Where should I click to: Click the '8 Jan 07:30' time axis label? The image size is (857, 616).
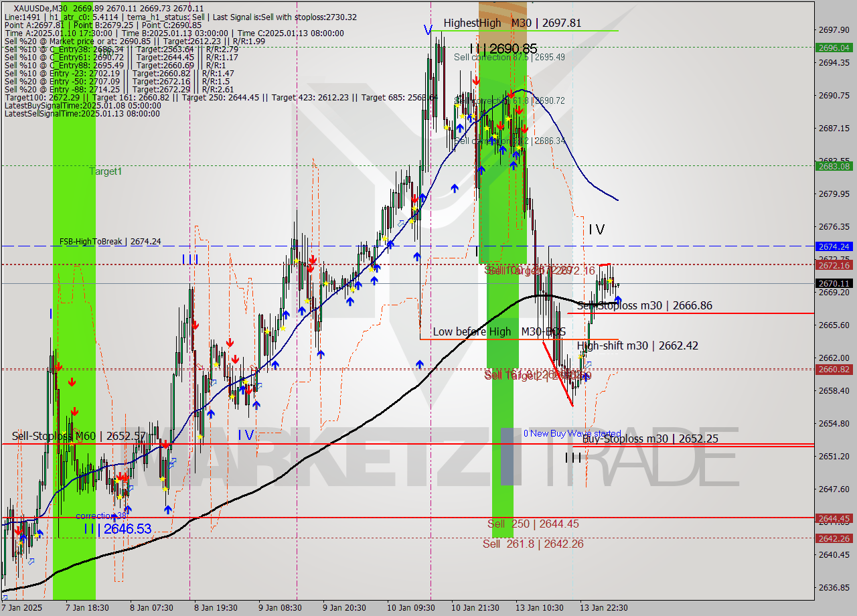pyautogui.click(x=151, y=607)
